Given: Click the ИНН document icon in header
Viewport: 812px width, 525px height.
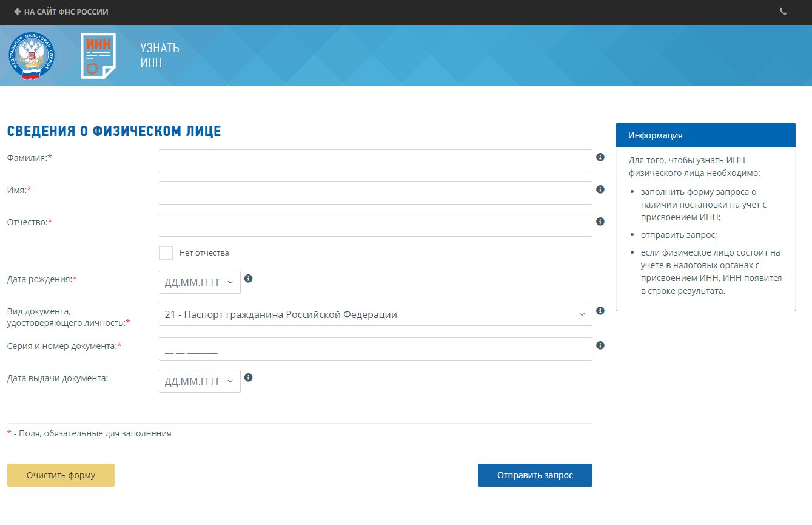Looking at the screenshot, I should [x=98, y=56].
